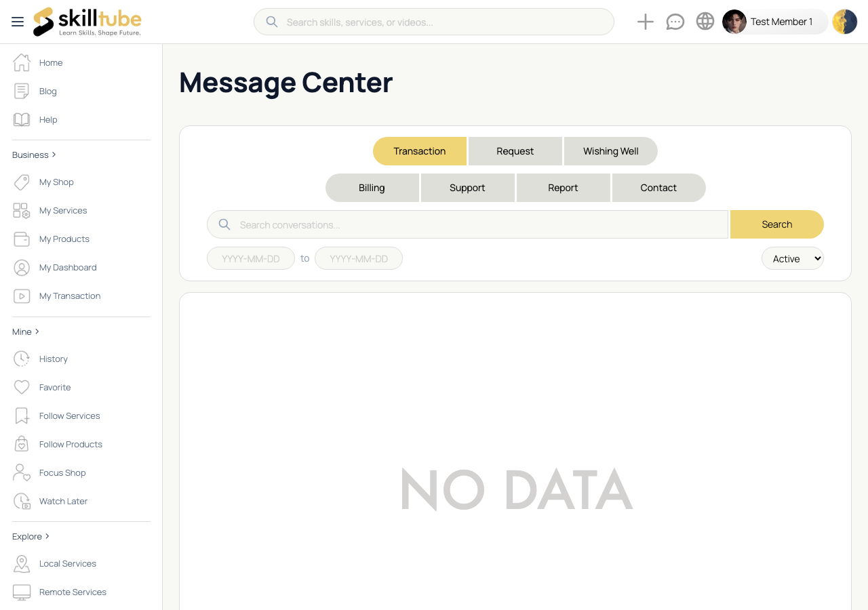
Task: Click the Favorite heart icon
Action: click(22, 387)
